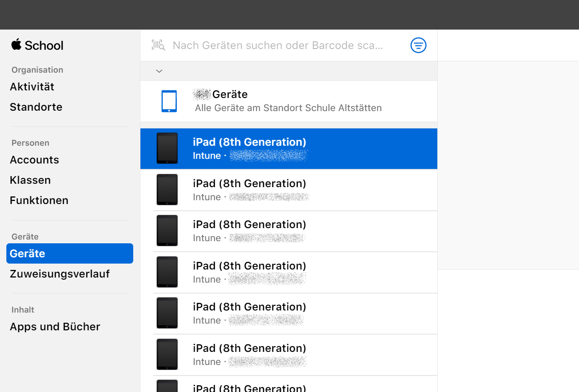
Task: Open Funktionen in the sidebar
Action: (x=39, y=200)
